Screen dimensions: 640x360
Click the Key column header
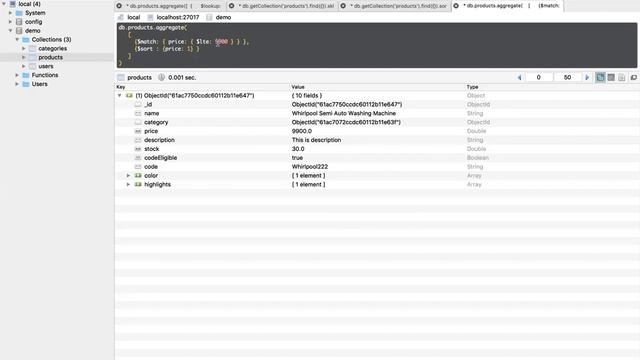(121, 87)
